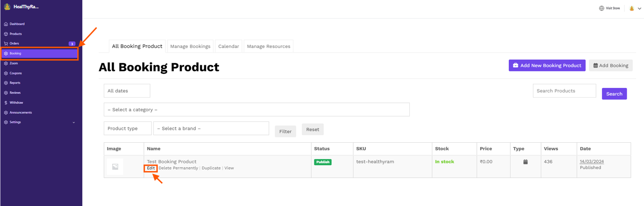Open Zoom in the sidebar menu

coord(14,63)
